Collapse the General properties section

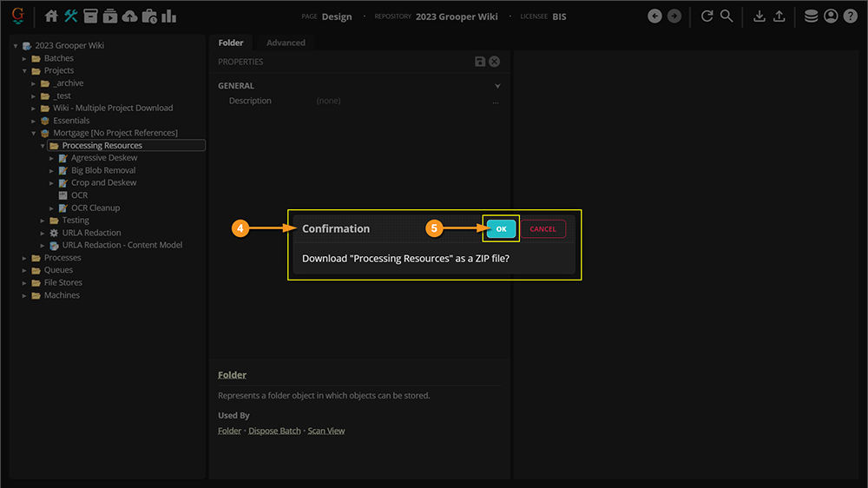[x=497, y=86]
